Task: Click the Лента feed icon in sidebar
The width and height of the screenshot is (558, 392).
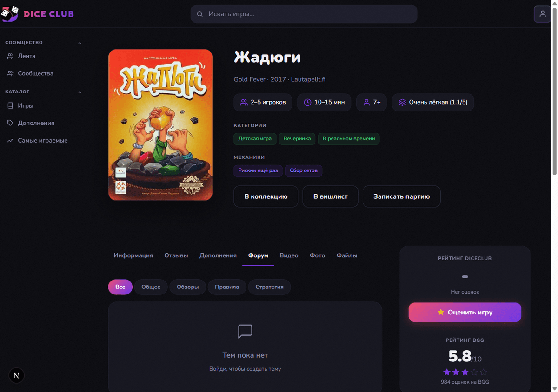Action: click(10, 56)
